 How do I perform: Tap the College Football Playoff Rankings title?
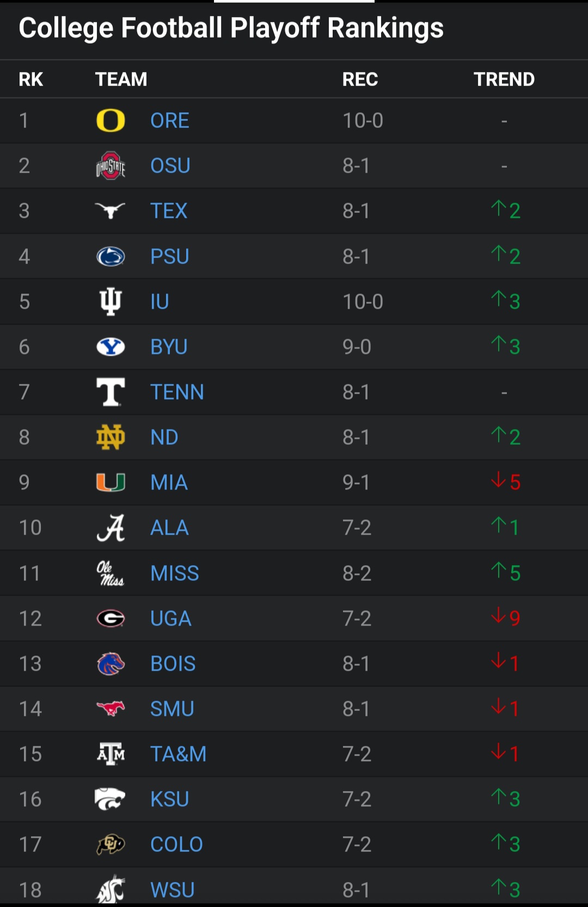tap(231, 28)
